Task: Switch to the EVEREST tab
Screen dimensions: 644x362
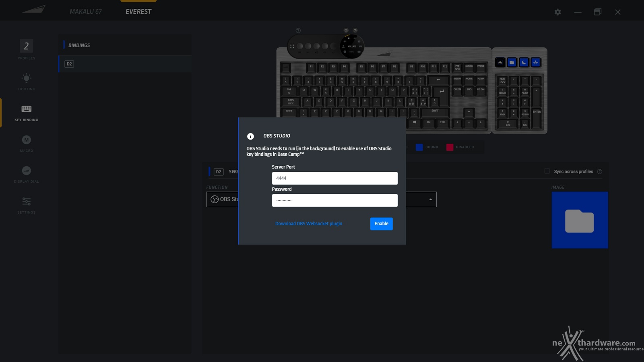Action: 138,12
